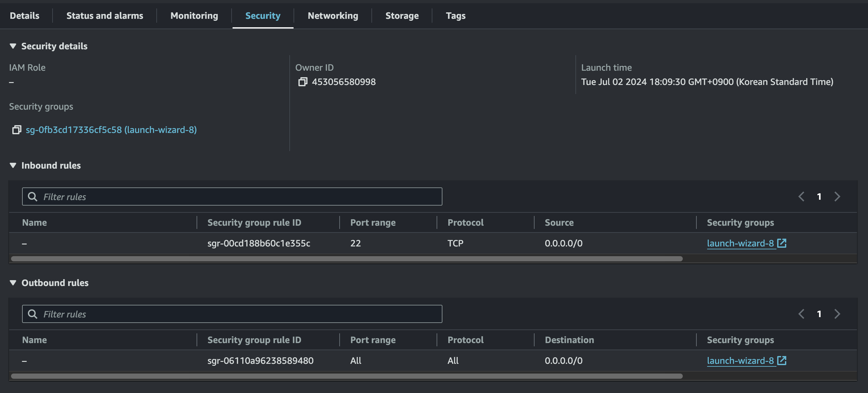Image resolution: width=868 pixels, height=393 pixels.
Task: Follow the sg-0fb3cd17336cf5c58 security group link
Action: click(x=111, y=130)
